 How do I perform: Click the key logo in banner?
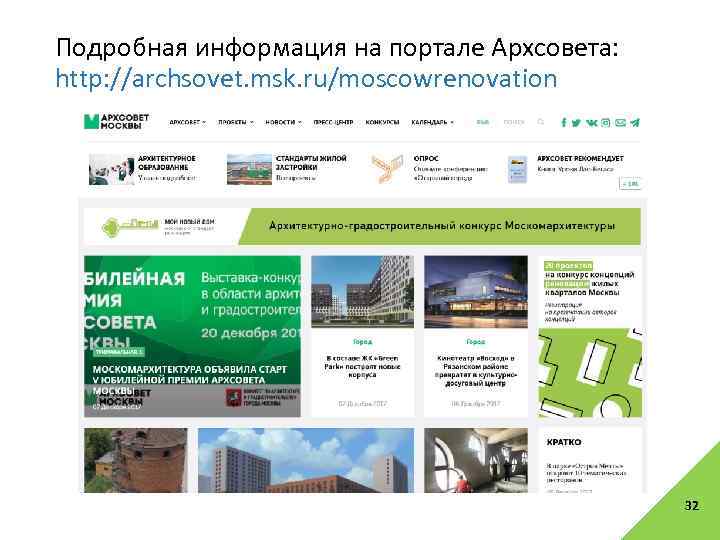click(x=130, y=226)
